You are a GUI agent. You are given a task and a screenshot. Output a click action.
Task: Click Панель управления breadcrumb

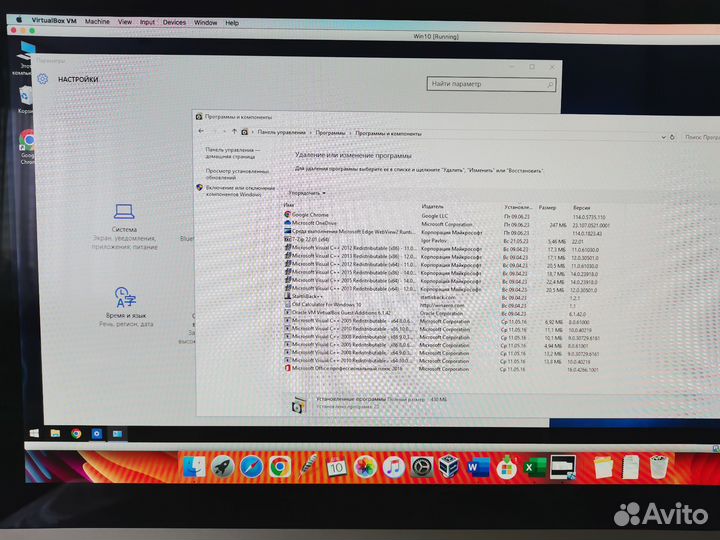pyautogui.click(x=281, y=132)
